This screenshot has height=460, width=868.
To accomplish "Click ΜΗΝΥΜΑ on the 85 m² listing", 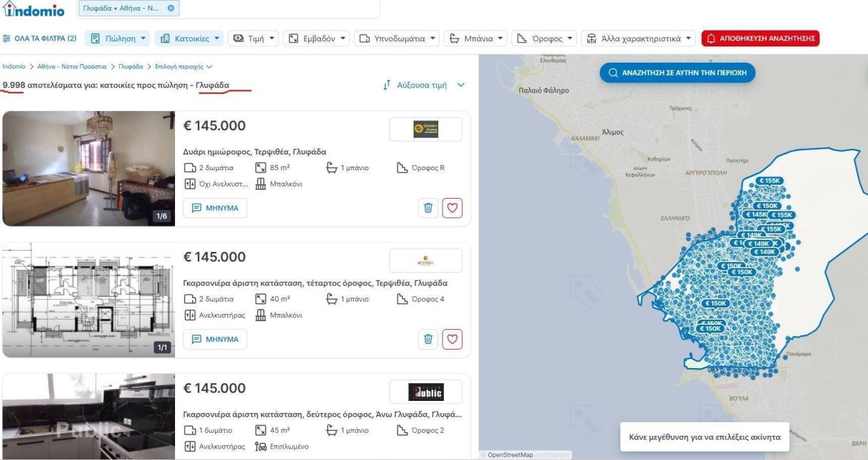I will [x=215, y=208].
